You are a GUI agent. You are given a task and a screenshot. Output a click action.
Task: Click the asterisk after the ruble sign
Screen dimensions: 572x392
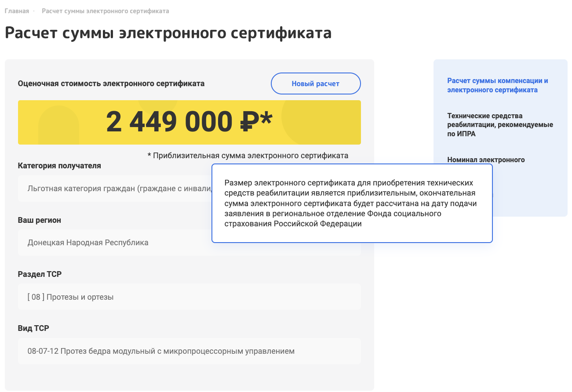point(266,118)
